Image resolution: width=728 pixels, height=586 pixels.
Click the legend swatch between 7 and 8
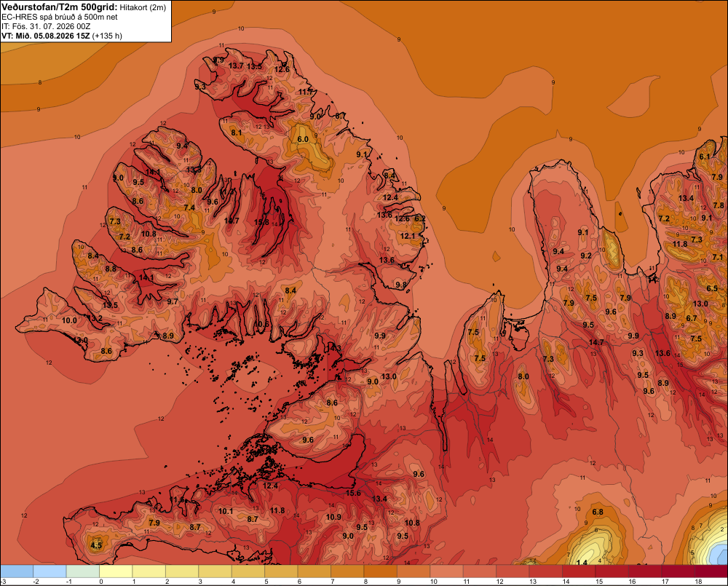point(347,571)
